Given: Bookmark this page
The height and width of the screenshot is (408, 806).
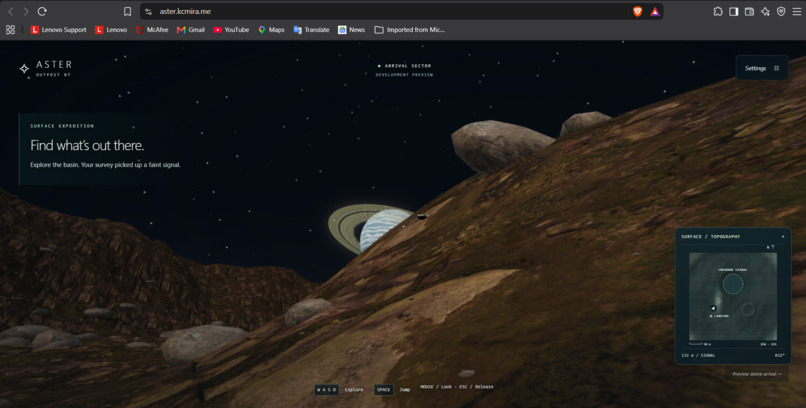Looking at the screenshot, I should point(127,11).
